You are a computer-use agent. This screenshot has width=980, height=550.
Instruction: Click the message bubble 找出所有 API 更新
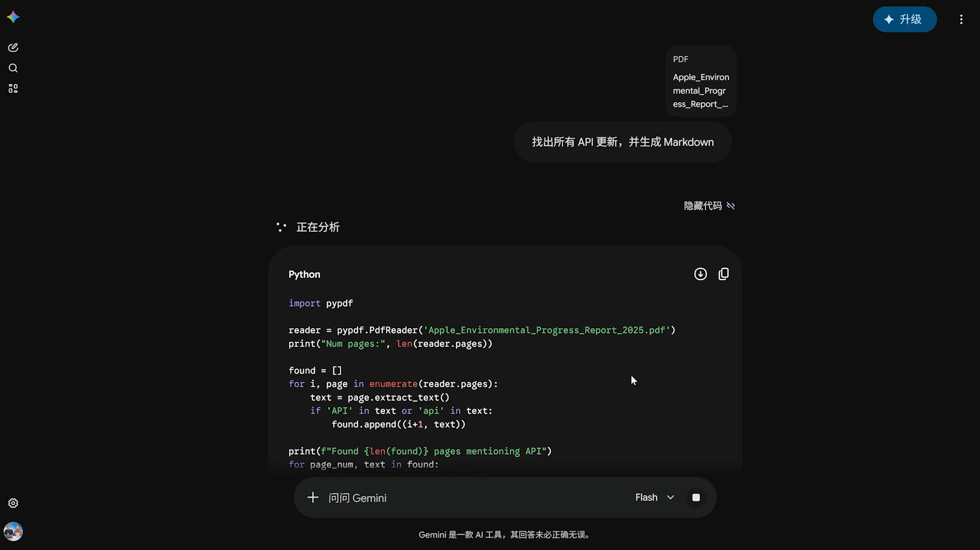click(x=623, y=142)
